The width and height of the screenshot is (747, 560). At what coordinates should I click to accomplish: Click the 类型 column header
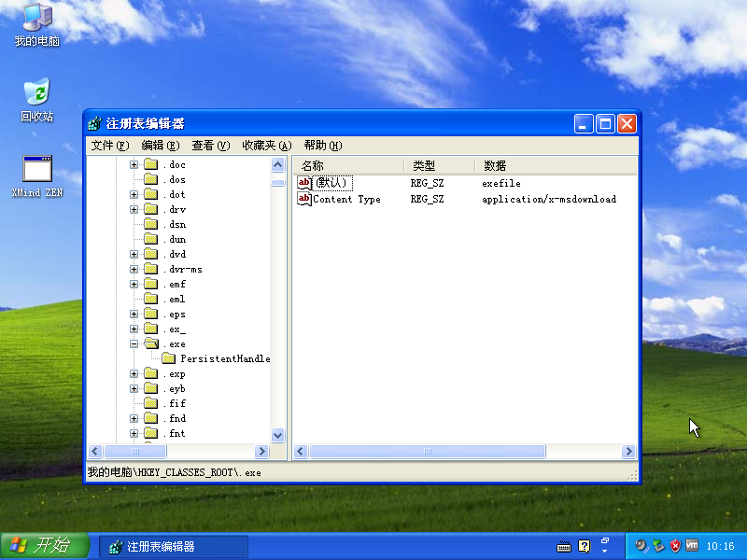tap(439, 165)
